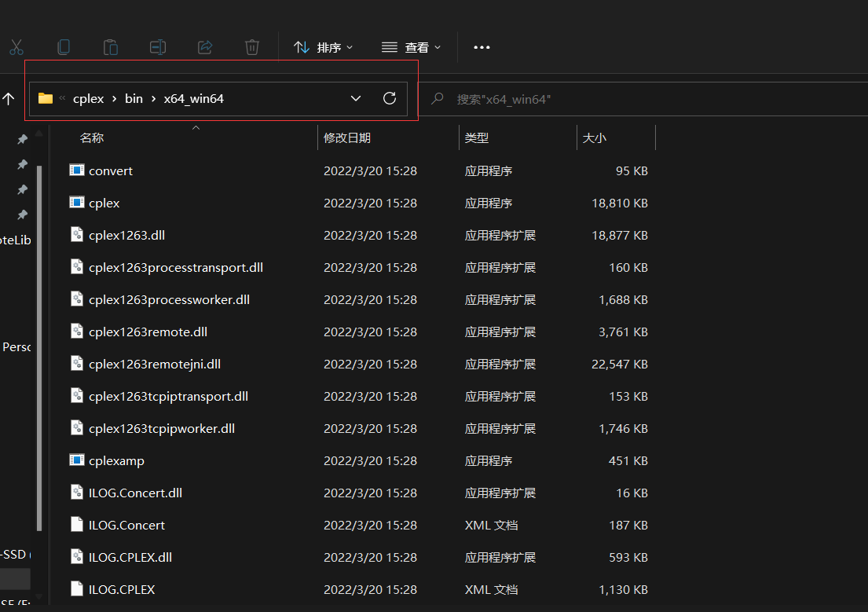Navigate to bin in address path
The height and width of the screenshot is (612, 868).
pyautogui.click(x=134, y=98)
